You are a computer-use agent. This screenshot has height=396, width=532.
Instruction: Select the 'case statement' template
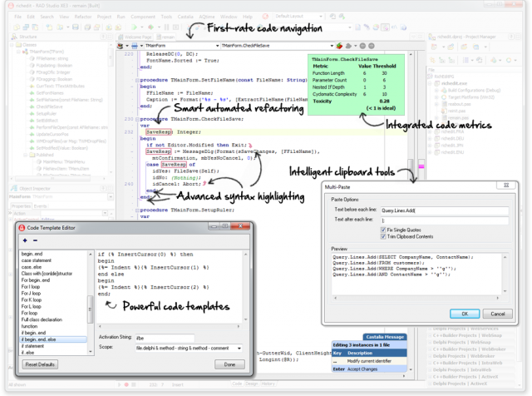pyautogui.click(x=37, y=260)
